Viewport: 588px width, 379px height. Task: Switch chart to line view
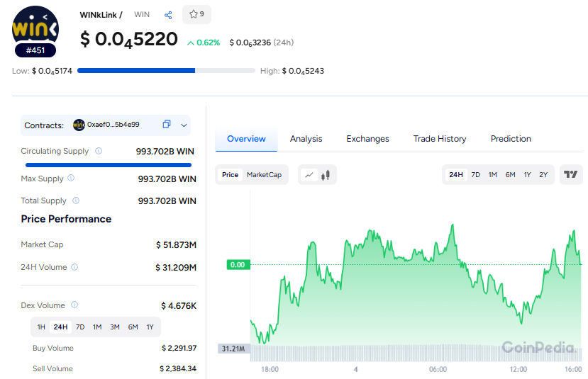[x=309, y=175]
